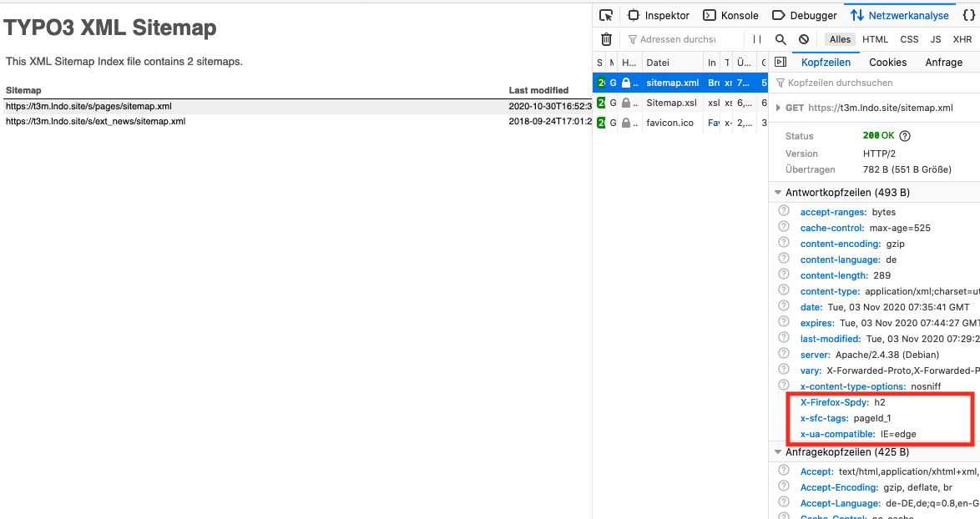Click the Sitemap column header
Screen dimensions: 980x519
click(x=23, y=90)
